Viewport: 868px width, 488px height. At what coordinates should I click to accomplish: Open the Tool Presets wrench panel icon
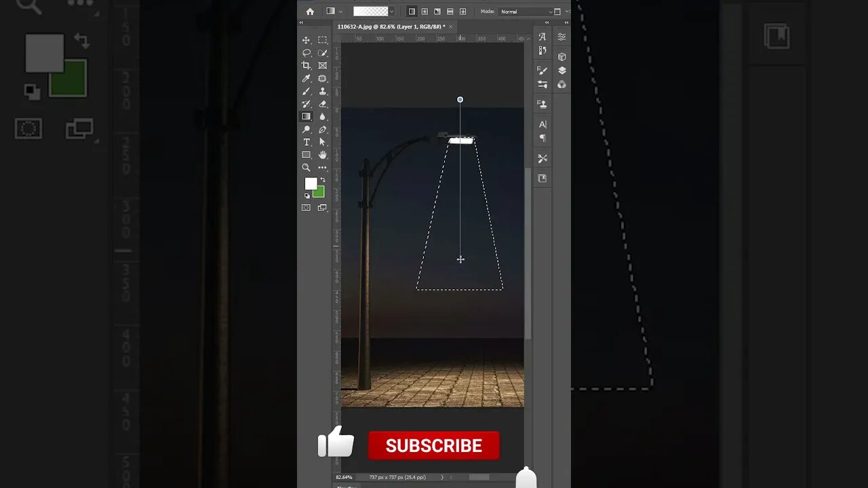pyautogui.click(x=542, y=159)
